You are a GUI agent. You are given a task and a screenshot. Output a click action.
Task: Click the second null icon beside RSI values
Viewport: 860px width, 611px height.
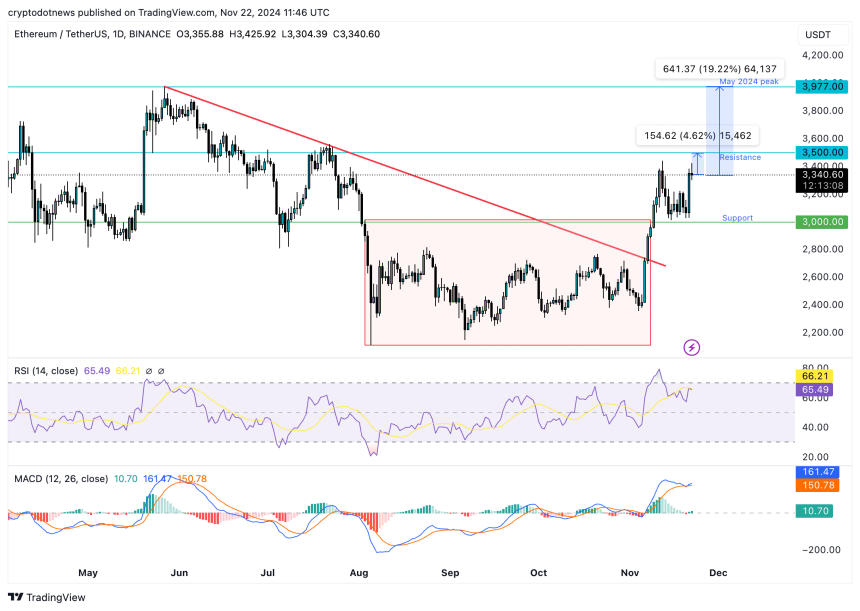click(x=162, y=371)
